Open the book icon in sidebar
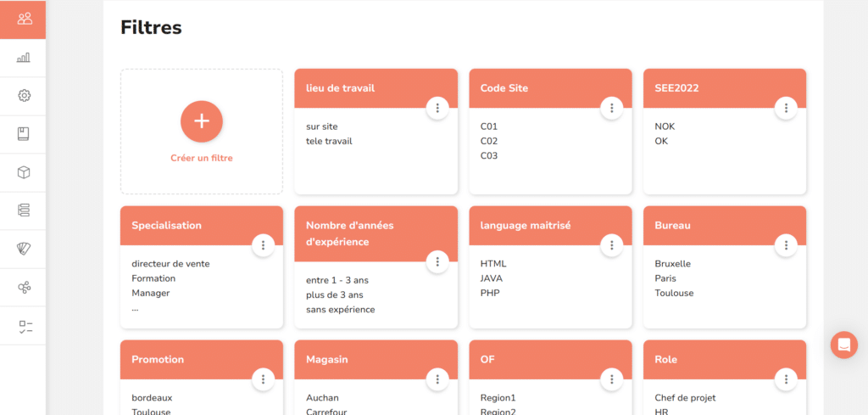The height and width of the screenshot is (415, 868). [x=23, y=134]
